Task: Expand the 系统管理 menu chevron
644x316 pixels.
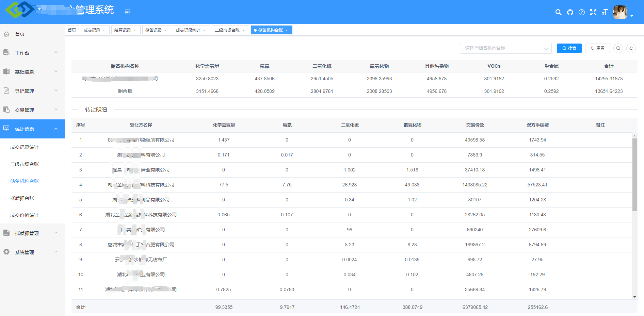Action: (x=56, y=252)
